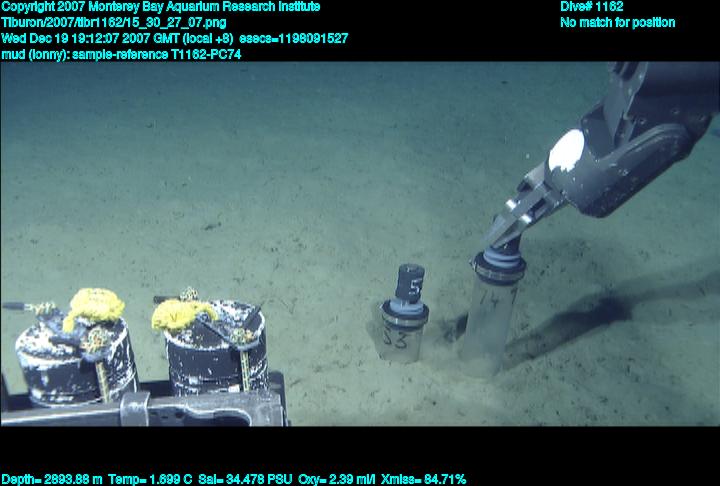Click the timestamp Wed Dec 19 19:12:07 2007 GMT
The height and width of the screenshot is (486, 720).
click(91, 38)
